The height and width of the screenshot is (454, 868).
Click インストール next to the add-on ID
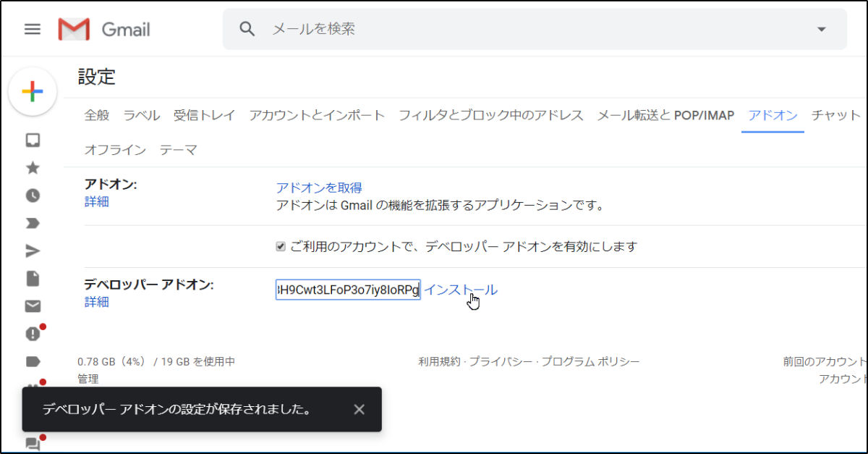460,290
